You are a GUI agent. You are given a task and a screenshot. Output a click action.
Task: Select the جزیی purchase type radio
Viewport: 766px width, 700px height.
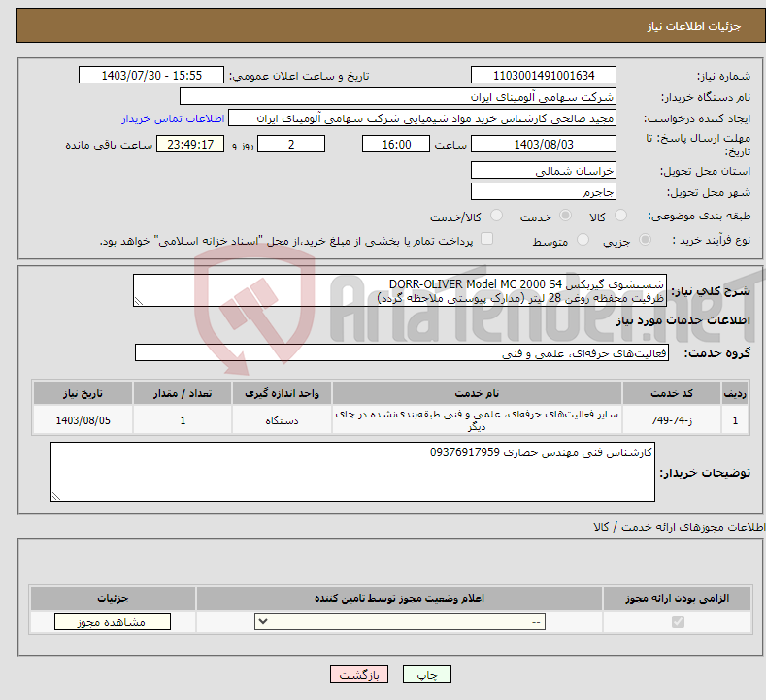(x=645, y=240)
